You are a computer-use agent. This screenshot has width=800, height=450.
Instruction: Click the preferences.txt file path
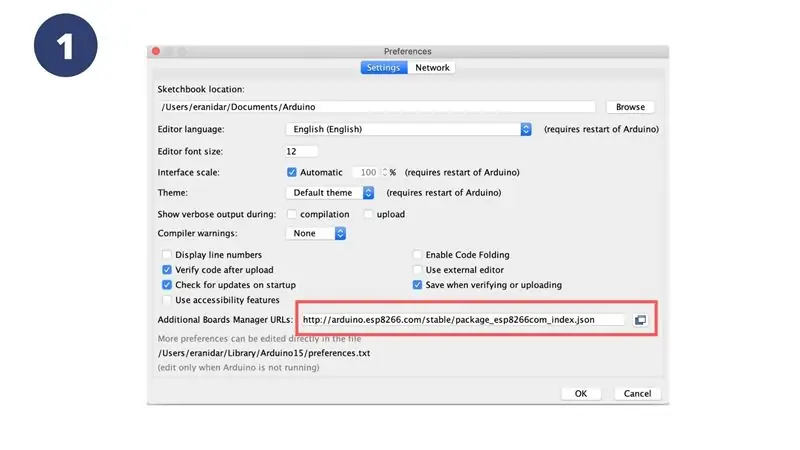coord(264,353)
